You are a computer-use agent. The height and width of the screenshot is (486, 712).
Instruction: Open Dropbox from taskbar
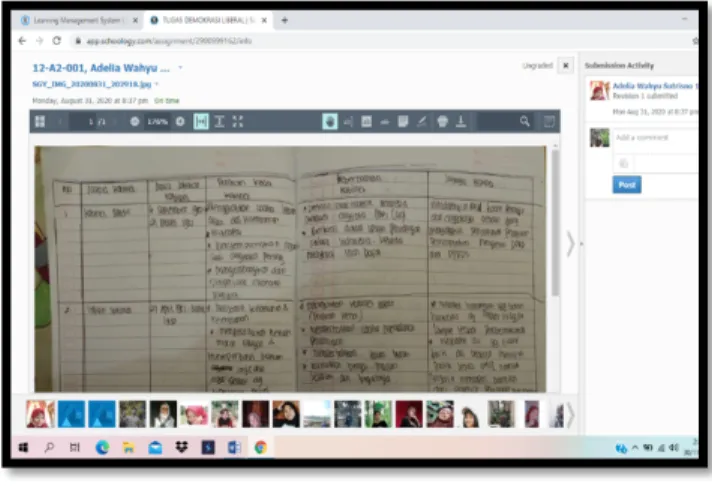coord(182,448)
